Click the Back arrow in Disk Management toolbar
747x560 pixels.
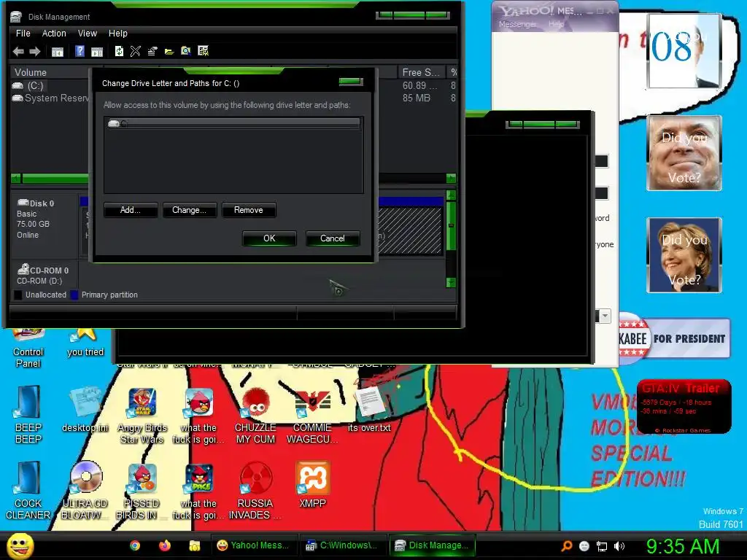[x=18, y=52]
